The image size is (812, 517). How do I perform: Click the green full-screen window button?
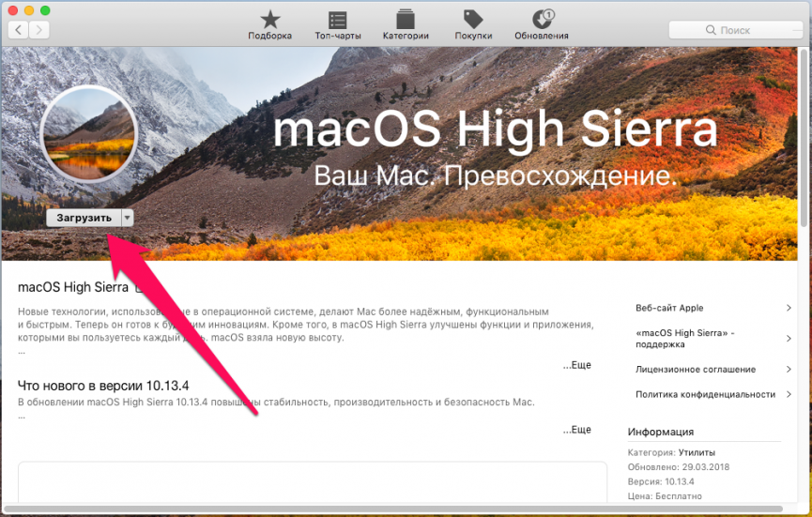click(46, 9)
